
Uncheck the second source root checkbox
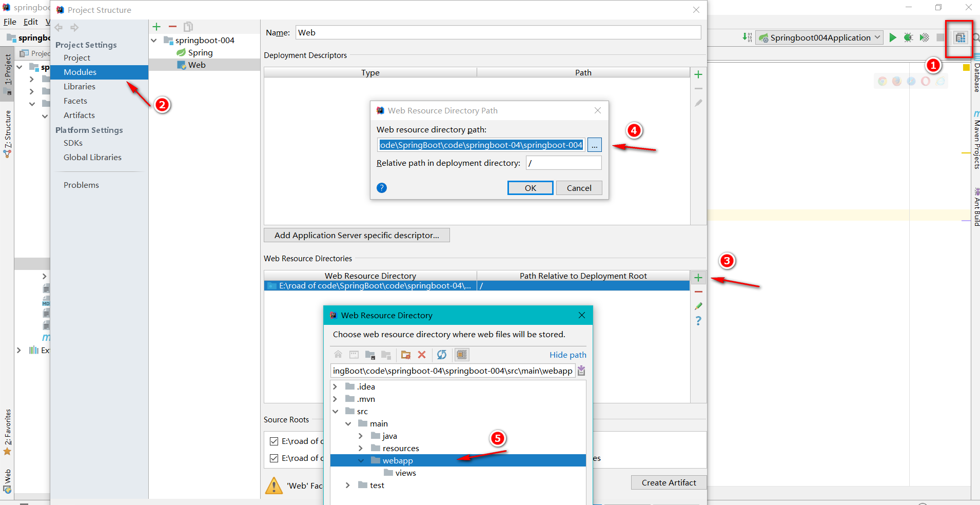(x=274, y=458)
